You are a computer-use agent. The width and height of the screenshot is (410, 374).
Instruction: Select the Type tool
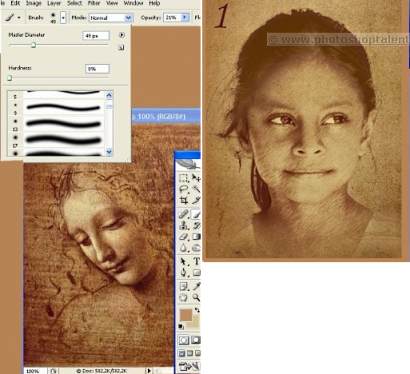click(x=196, y=262)
